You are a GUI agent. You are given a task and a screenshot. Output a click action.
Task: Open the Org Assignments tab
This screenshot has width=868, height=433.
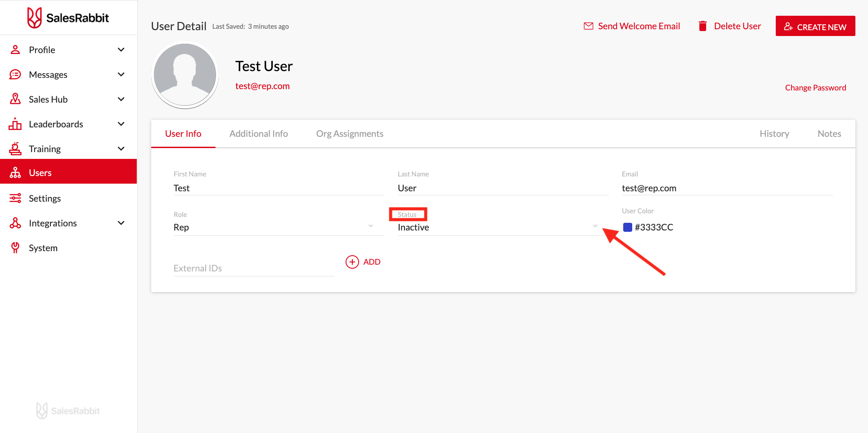350,134
